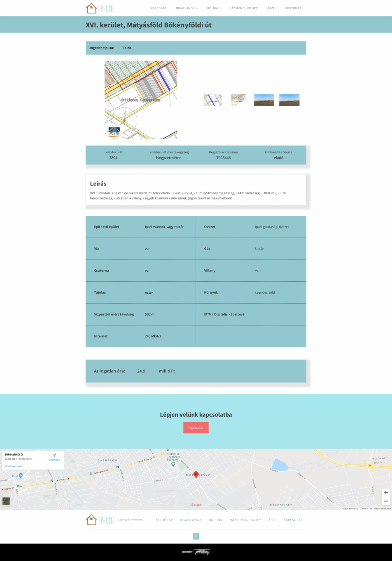
Task: Click the Lépjen velünk kapcsolatba heading
Action: point(196,415)
